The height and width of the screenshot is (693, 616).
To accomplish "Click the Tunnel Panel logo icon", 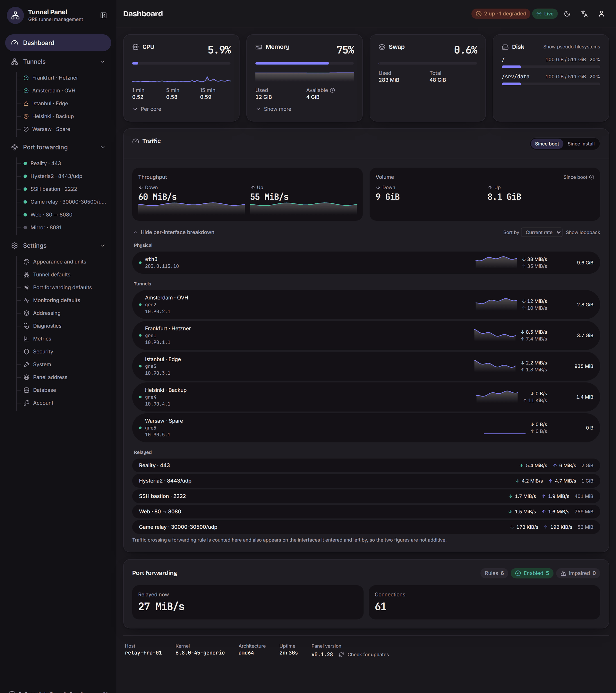I will click(x=15, y=15).
